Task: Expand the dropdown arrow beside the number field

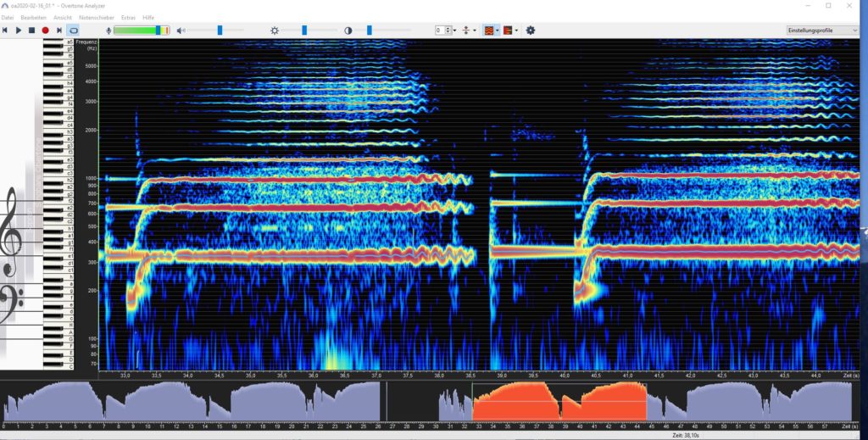Action: [x=455, y=31]
